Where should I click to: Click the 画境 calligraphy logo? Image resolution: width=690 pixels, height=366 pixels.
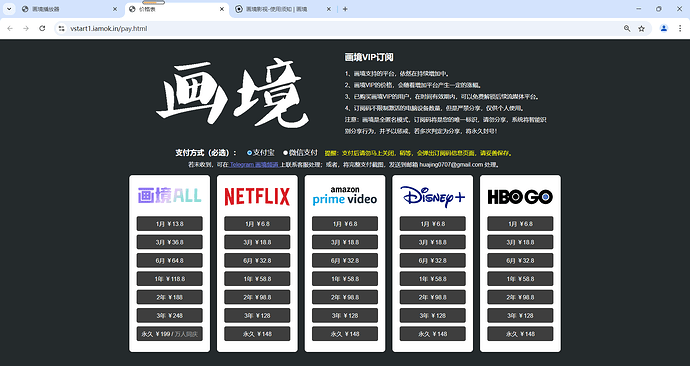(233, 93)
